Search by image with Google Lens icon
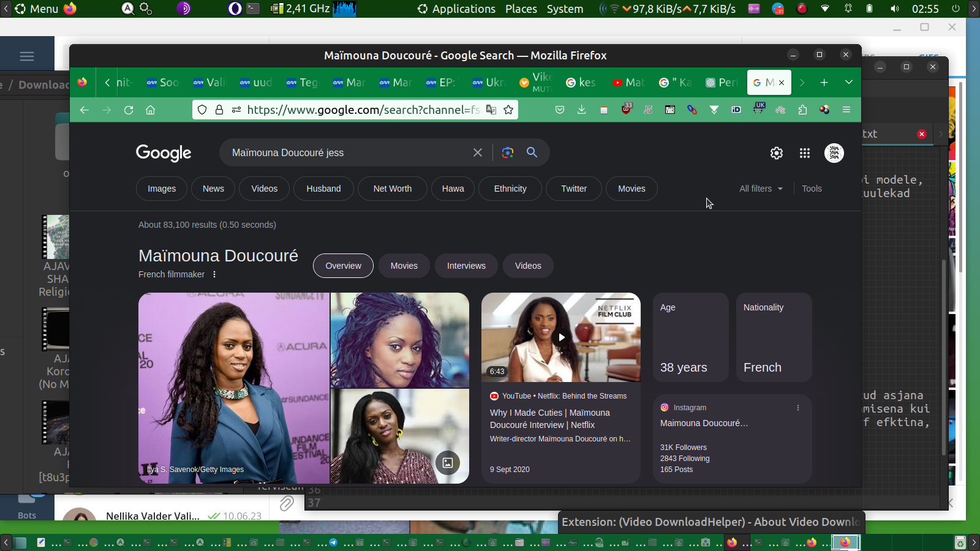980x551 pixels. click(x=507, y=152)
